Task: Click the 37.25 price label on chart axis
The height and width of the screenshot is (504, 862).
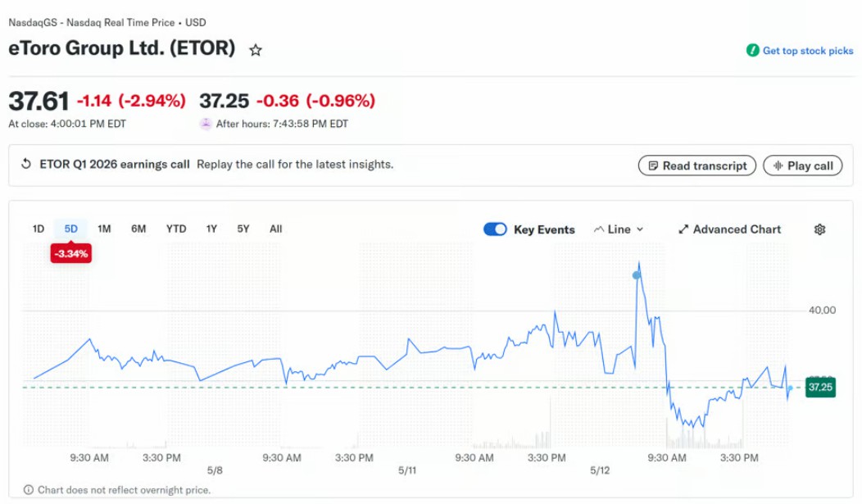Action: (820, 387)
